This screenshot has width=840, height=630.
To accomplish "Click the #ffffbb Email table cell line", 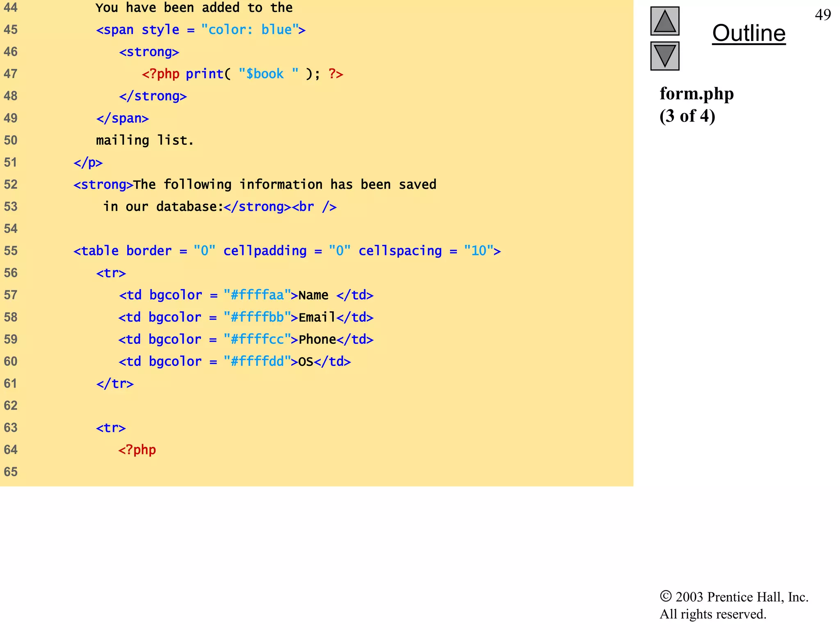I will [x=246, y=317].
